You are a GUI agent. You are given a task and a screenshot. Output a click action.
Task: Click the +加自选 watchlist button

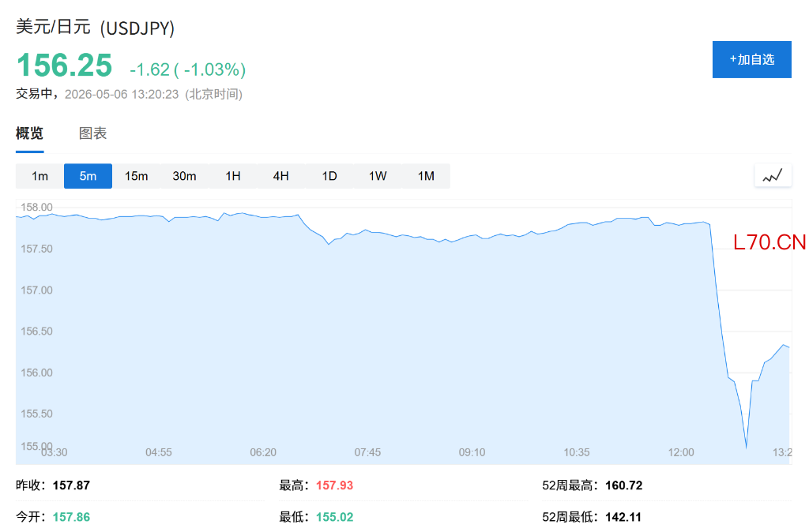pos(752,60)
